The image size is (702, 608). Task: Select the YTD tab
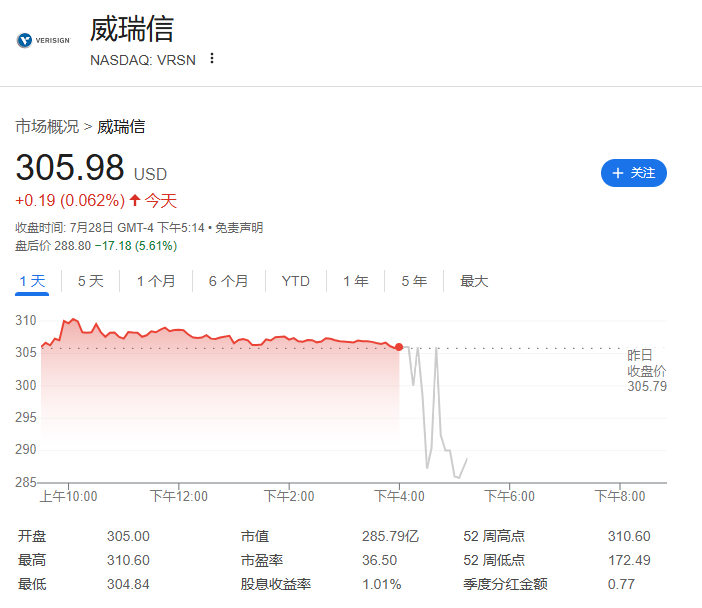(295, 281)
